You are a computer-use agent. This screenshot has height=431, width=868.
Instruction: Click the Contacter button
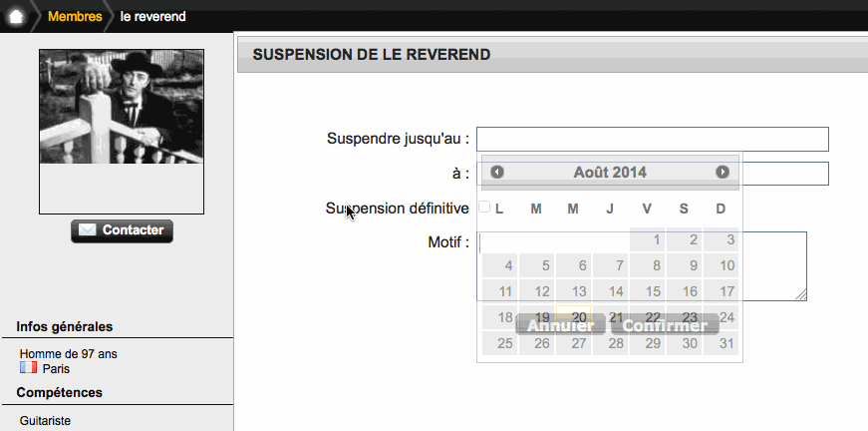pos(122,230)
